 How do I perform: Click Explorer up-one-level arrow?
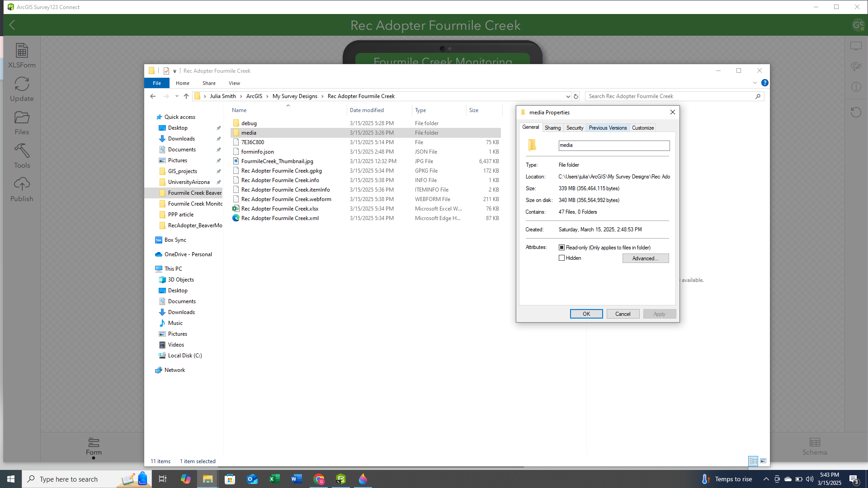pyautogui.click(x=186, y=96)
